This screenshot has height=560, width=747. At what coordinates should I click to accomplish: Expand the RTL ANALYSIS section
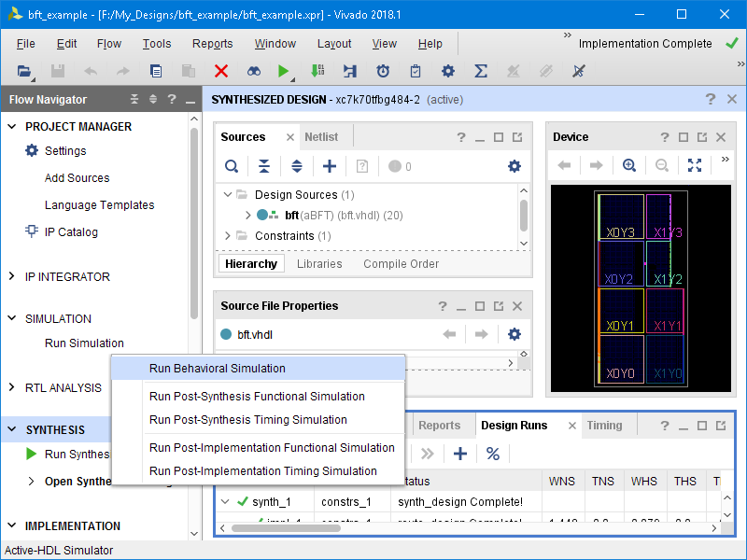pos(12,387)
